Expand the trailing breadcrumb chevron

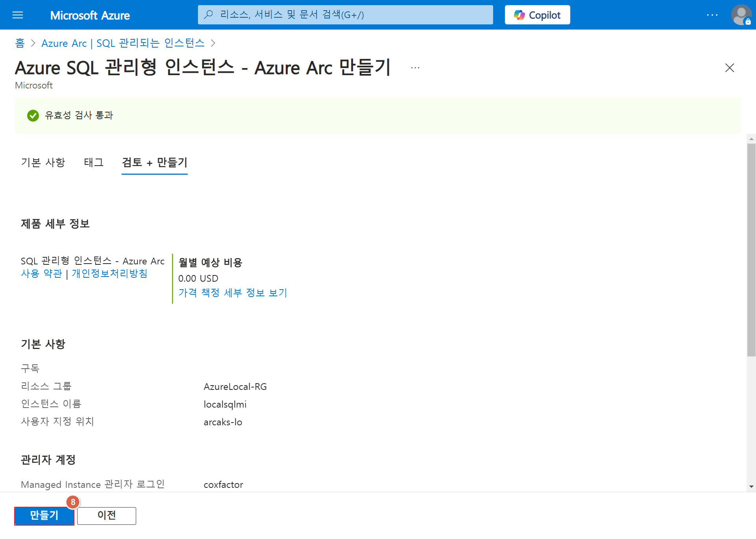[x=213, y=43]
